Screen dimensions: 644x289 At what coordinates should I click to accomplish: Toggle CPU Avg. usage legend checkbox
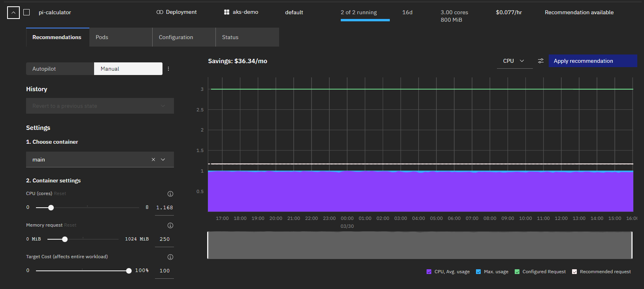click(429, 272)
